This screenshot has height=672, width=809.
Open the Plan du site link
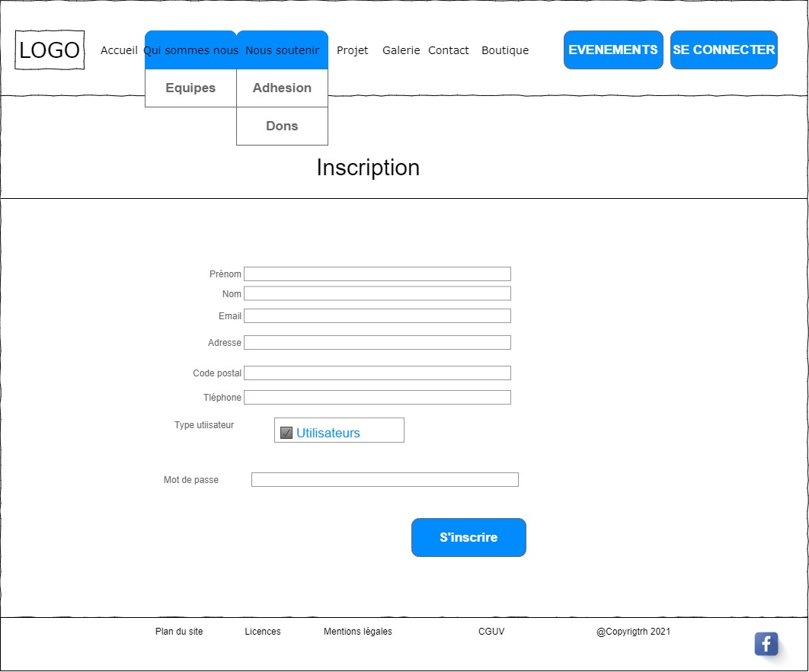click(x=179, y=632)
